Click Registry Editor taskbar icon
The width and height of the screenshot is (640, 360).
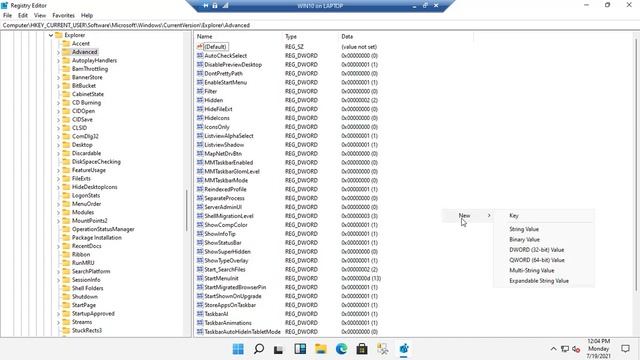click(x=404, y=349)
